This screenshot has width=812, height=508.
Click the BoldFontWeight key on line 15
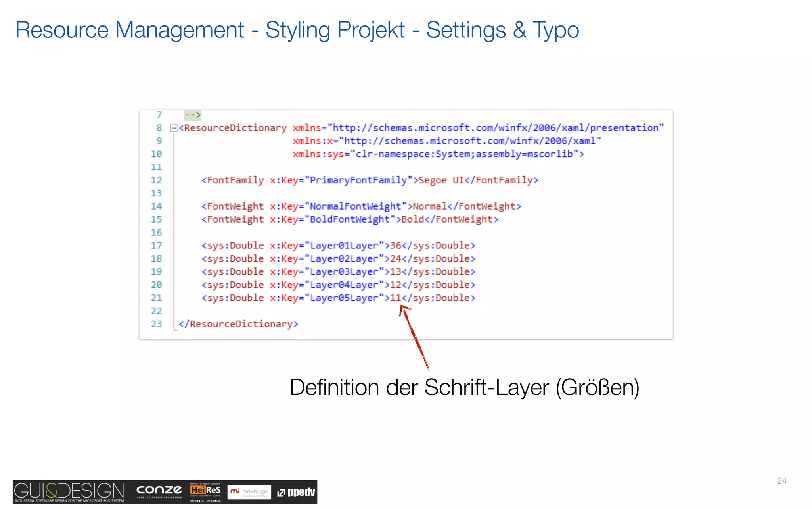[x=350, y=219]
